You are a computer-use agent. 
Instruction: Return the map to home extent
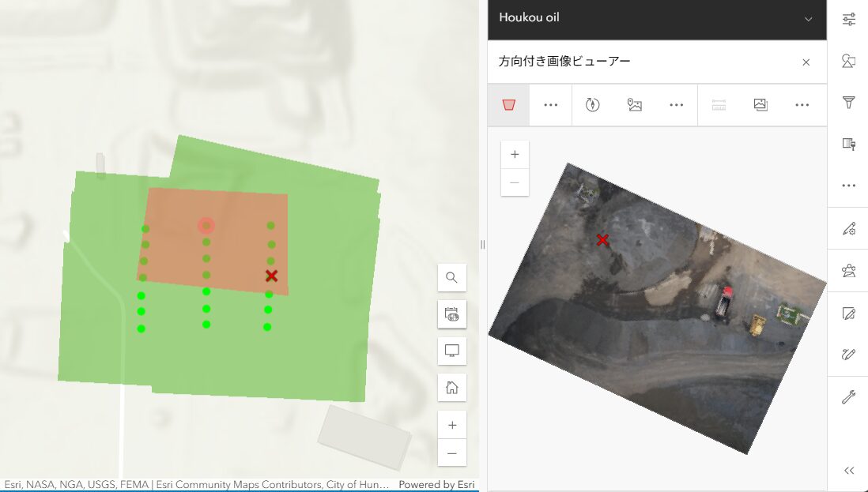click(x=452, y=387)
